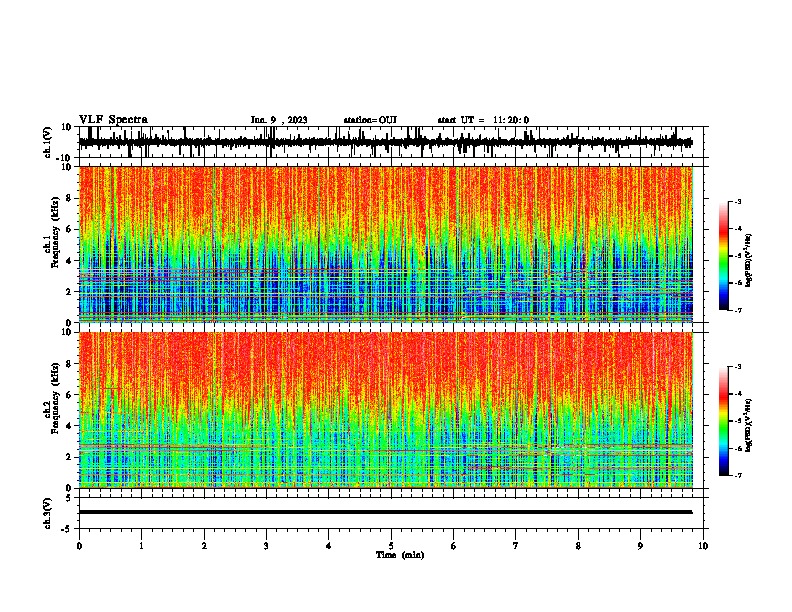Click the "5" label on the Time axis
Screen dimensions: 792x612
point(391,546)
